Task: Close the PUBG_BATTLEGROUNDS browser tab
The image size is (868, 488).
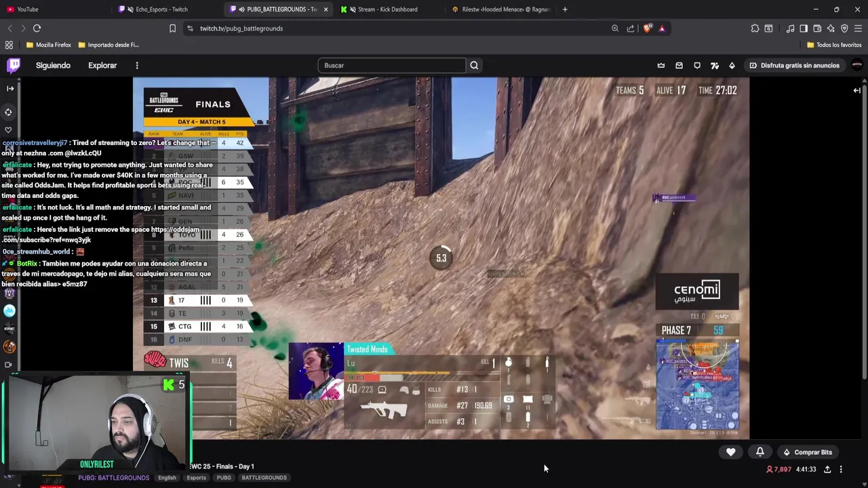Action: click(x=326, y=9)
